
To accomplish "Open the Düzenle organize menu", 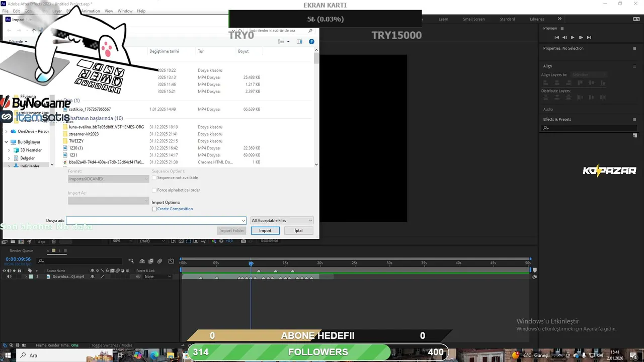I will [18, 41].
